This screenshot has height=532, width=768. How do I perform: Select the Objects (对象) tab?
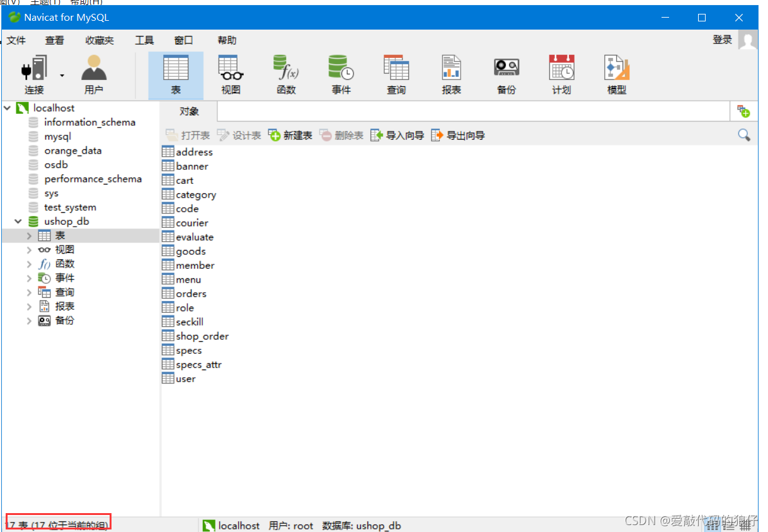(x=189, y=111)
